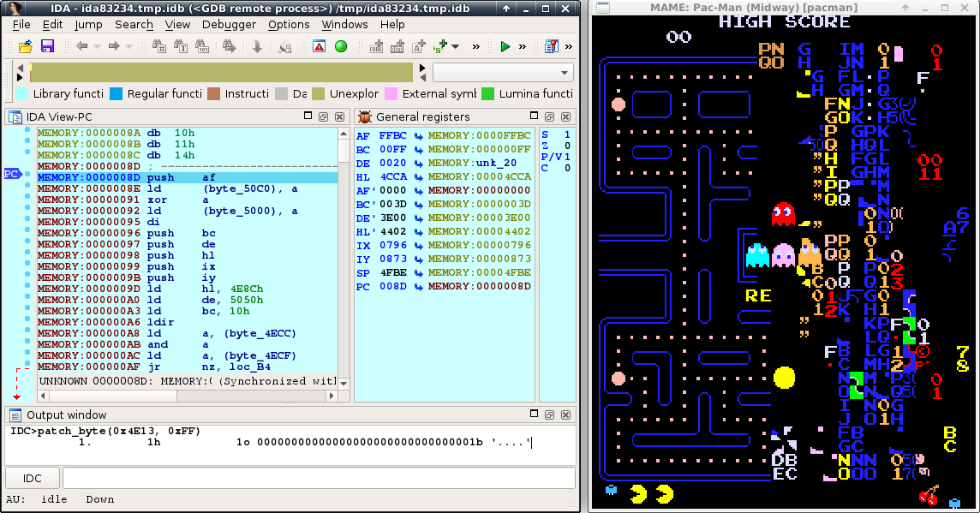Click the green Start process play icon
The width and height of the screenshot is (980, 513).
[x=505, y=46]
